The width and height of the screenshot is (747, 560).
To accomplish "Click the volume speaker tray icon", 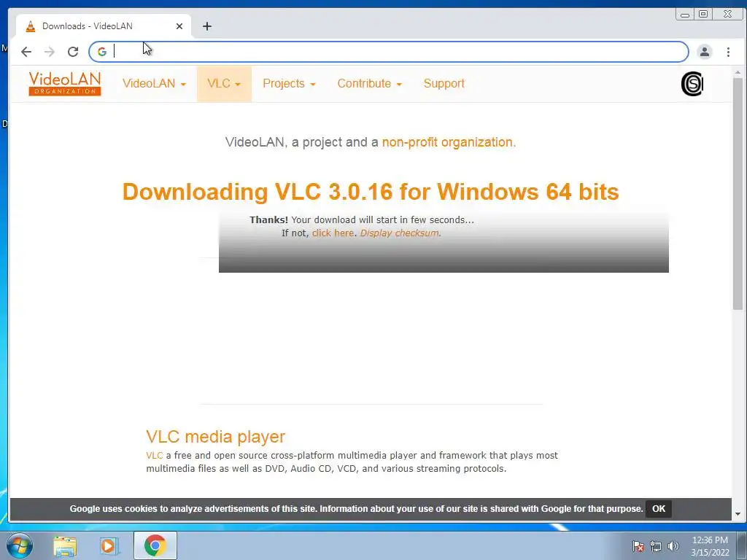I will click(673, 546).
